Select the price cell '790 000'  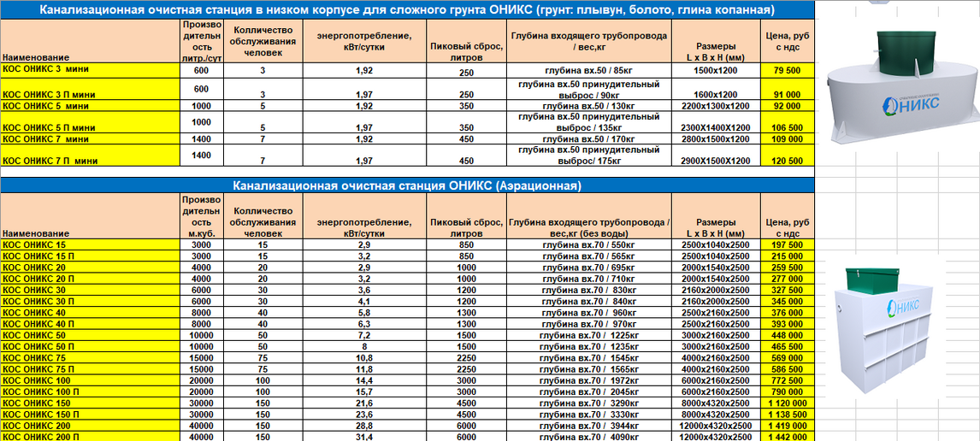pyautogui.click(x=788, y=391)
